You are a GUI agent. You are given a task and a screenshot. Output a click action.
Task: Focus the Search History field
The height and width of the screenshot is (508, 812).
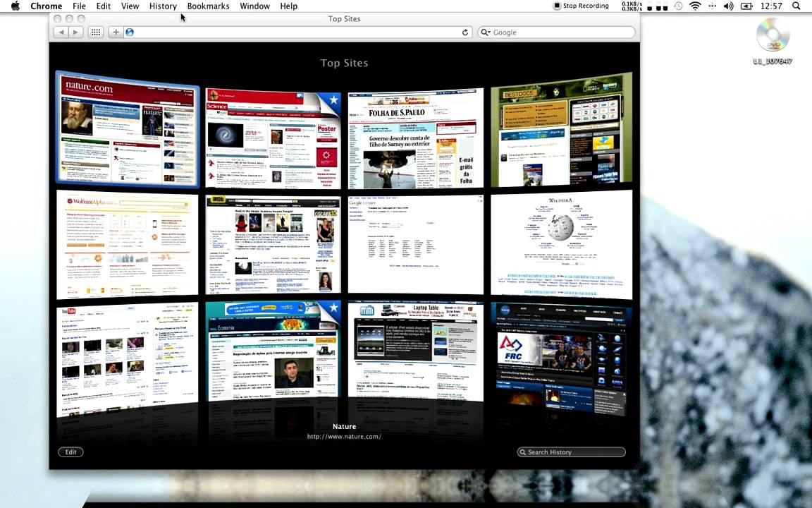pos(571,452)
